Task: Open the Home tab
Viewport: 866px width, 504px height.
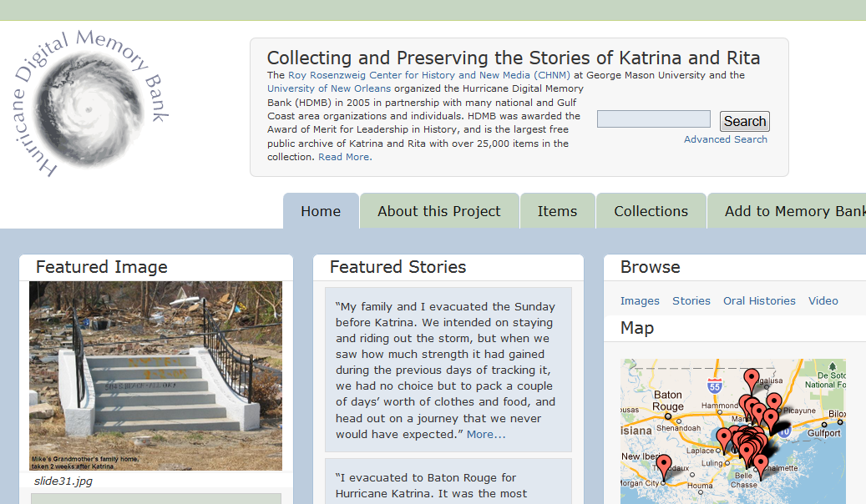Action: (x=321, y=211)
